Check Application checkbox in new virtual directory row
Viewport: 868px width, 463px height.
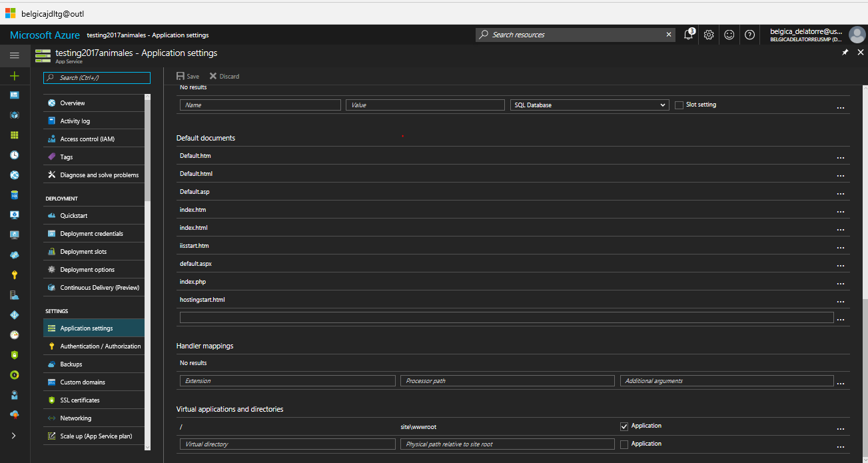(x=624, y=444)
